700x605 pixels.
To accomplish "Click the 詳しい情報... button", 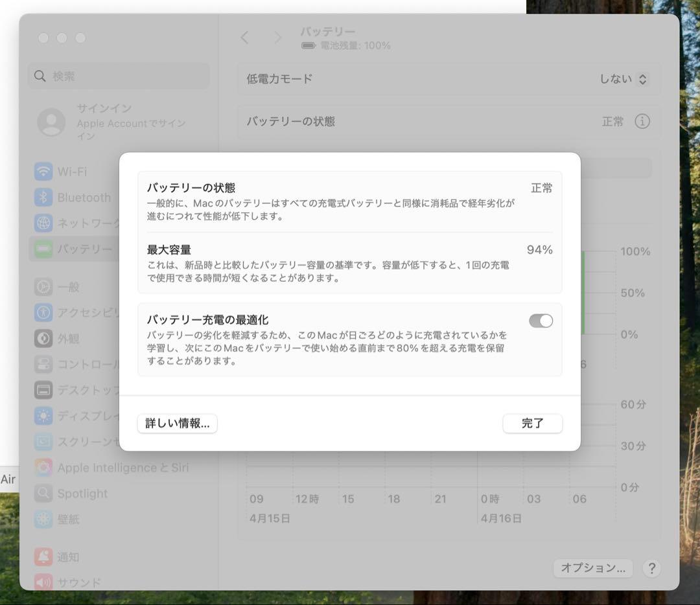I will (177, 424).
